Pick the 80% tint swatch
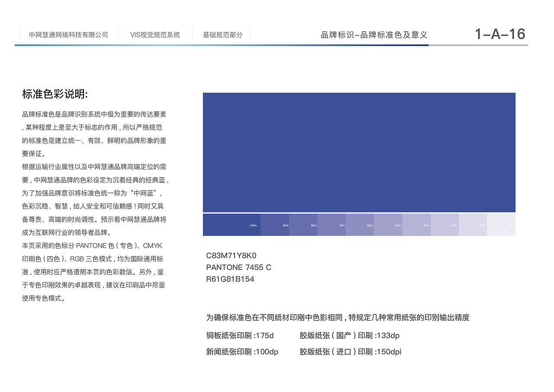 pos(303,225)
